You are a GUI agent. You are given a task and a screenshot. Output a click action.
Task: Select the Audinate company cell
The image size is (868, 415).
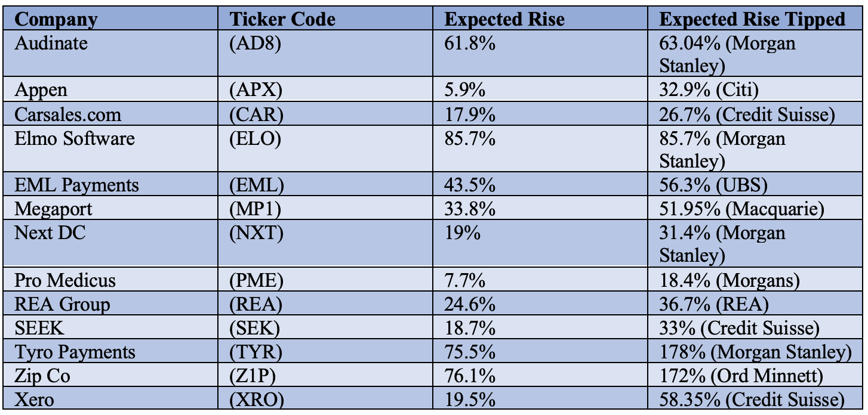[51, 44]
